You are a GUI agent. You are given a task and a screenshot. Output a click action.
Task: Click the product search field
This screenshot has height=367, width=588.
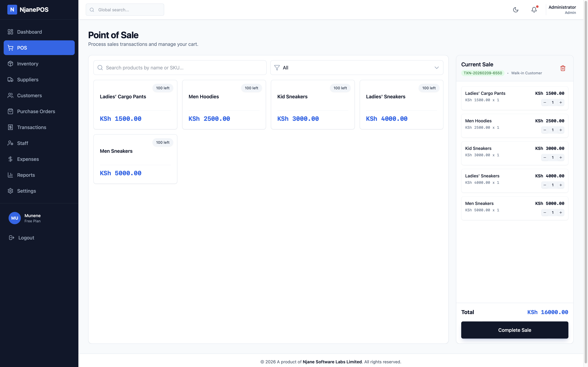[x=180, y=67]
